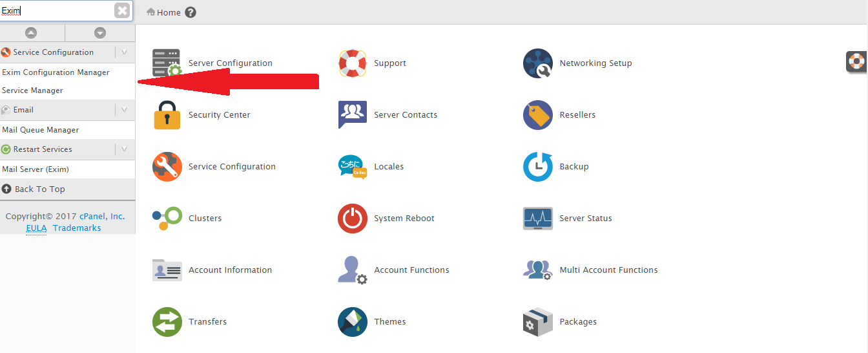Click the Locales speech bubble icon

coord(353,167)
